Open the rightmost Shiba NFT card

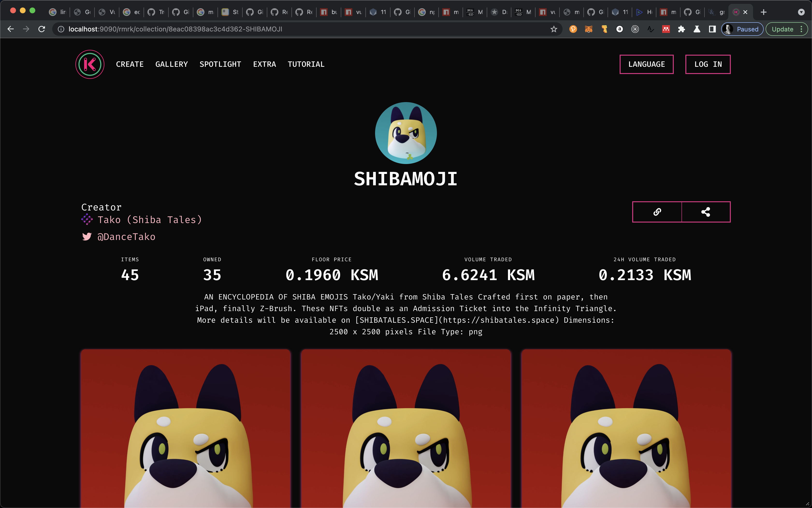[x=626, y=428]
